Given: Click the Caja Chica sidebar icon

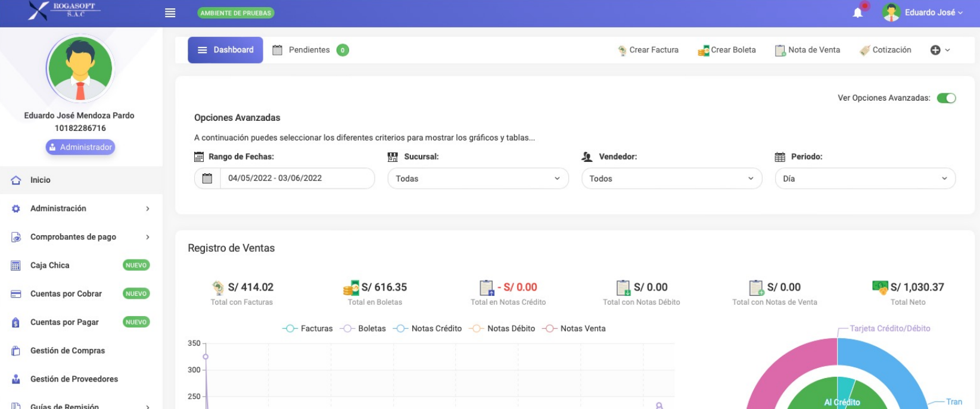Looking at the screenshot, I should coord(16,266).
